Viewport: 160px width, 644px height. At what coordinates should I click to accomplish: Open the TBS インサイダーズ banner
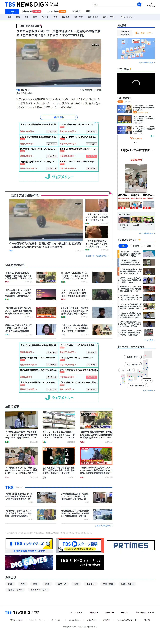tap(29, 545)
